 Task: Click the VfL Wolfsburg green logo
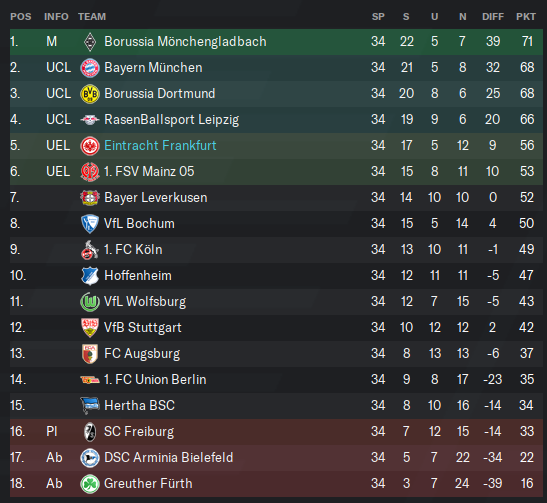(90, 302)
